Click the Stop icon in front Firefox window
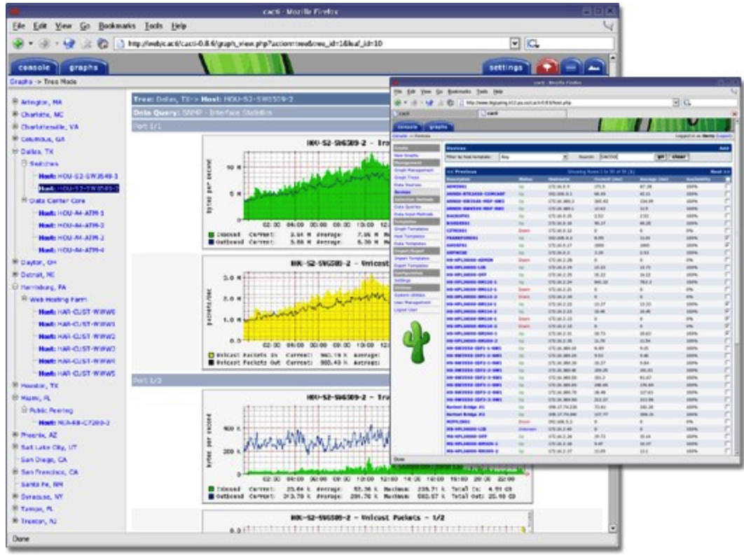 [441, 102]
